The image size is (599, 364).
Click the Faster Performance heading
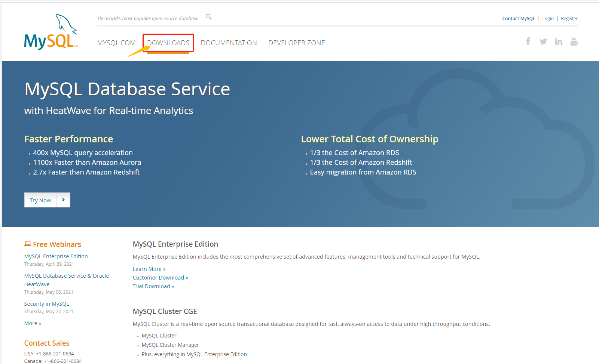68,139
